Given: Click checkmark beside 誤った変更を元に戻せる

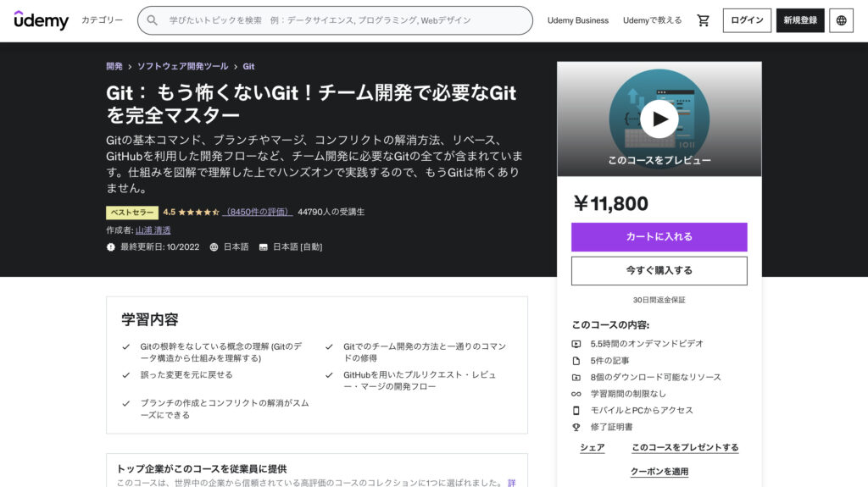Looking at the screenshot, I should pyautogui.click(x=126, y=375).
